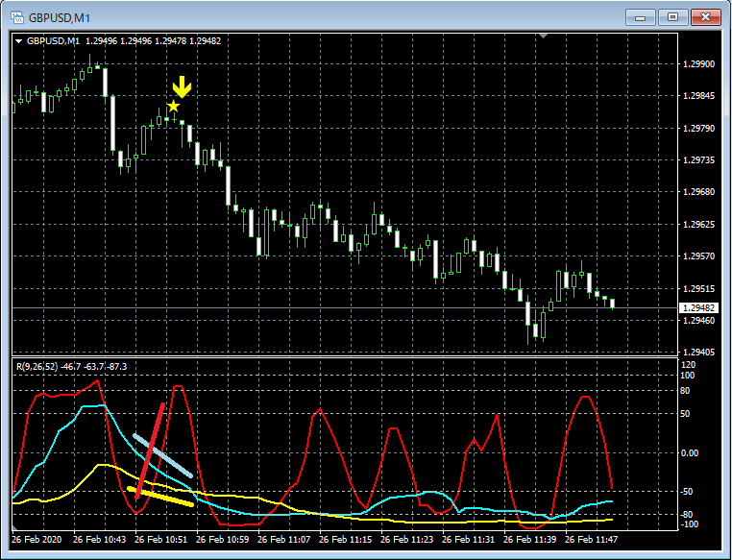
Task: Click the window title GBPUSD,M1
Action: tap(60, 18)
